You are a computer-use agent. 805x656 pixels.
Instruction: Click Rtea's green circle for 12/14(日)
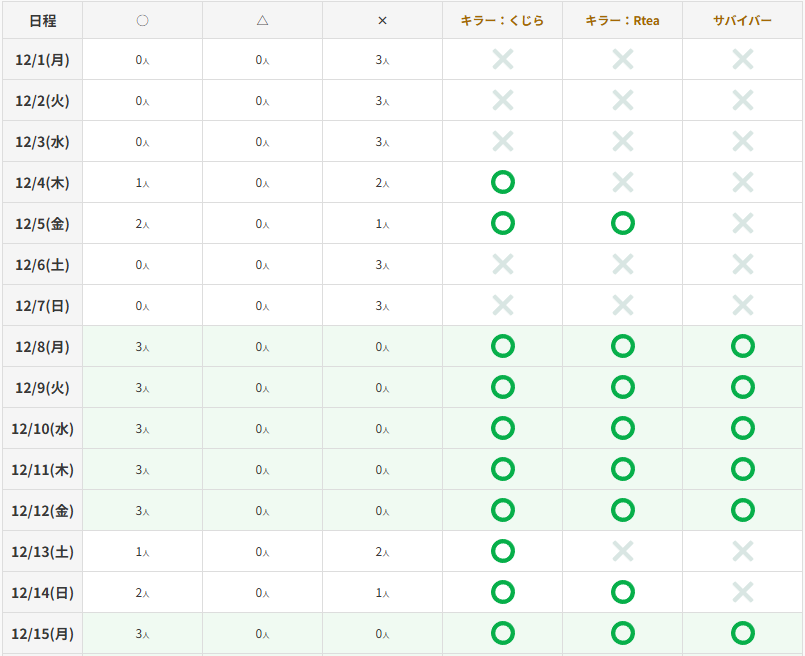click(623, 592)
